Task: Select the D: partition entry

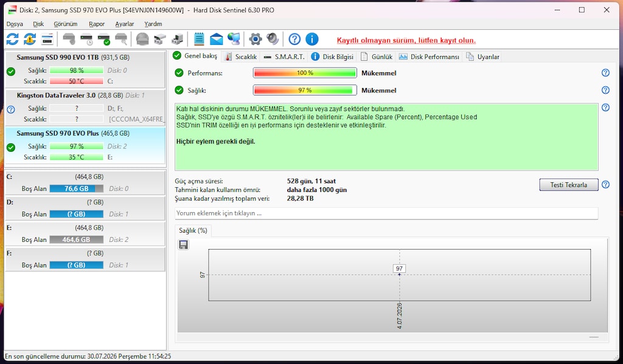Action: pos(85,208)
